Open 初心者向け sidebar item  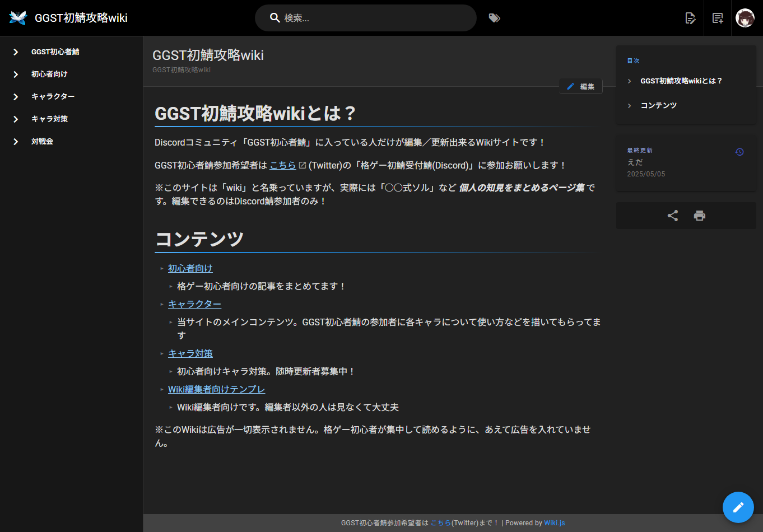(71, 74)
